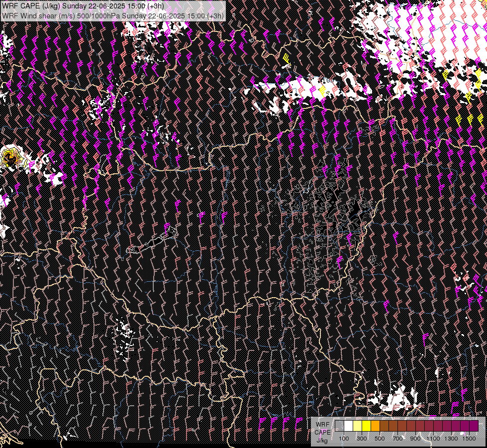
Task: Click the 700 legend tick label
Action: click(x=398, y=439)
